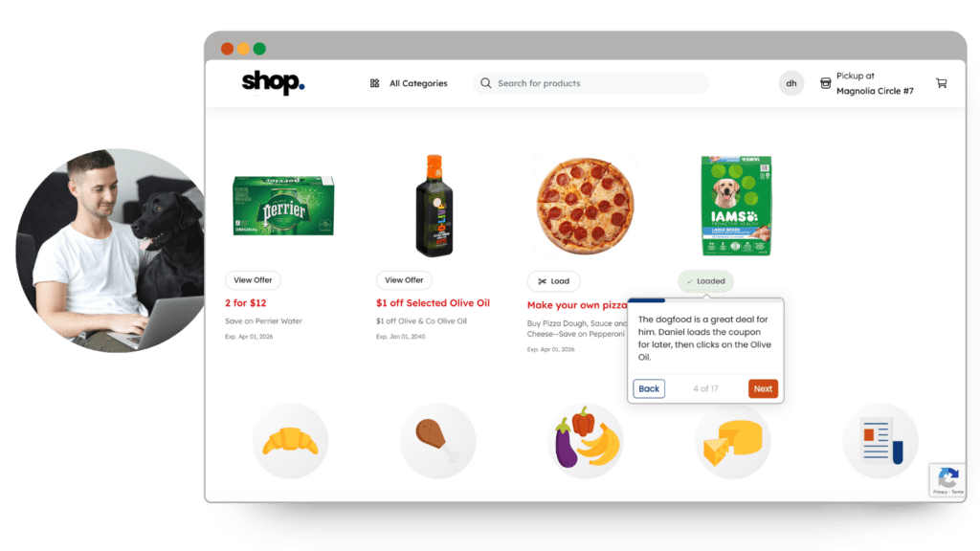Open the bakery croissant category
This screenshot has width=980, height=551.
290,441
